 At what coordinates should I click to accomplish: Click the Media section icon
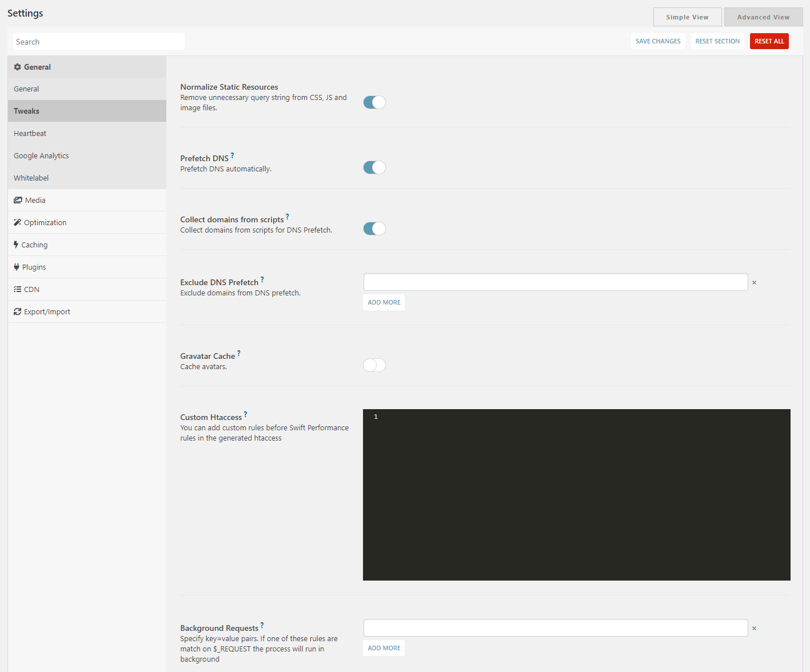pos(18,200)
